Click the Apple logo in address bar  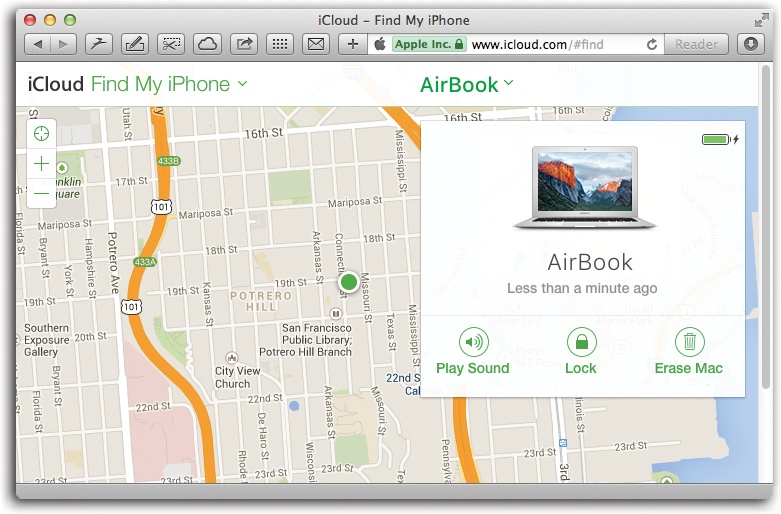click(x=380, y=44)
